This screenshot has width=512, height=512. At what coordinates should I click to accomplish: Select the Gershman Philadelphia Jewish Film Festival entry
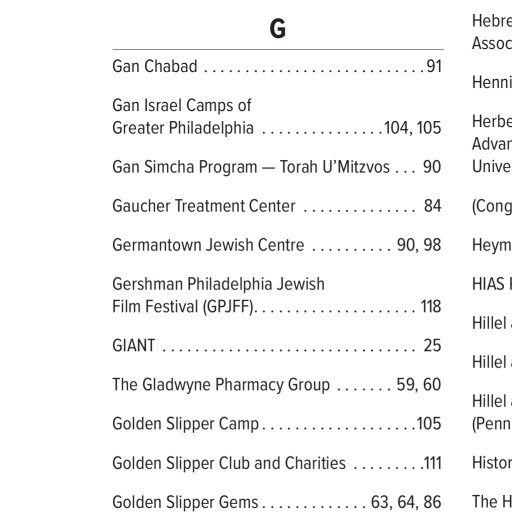pos(277,295)
